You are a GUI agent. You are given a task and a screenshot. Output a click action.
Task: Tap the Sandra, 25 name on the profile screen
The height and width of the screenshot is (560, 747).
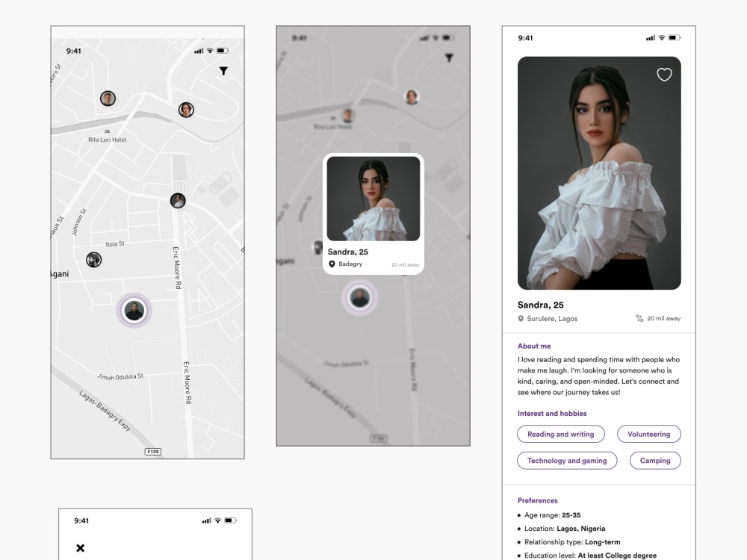click(541, 305)
